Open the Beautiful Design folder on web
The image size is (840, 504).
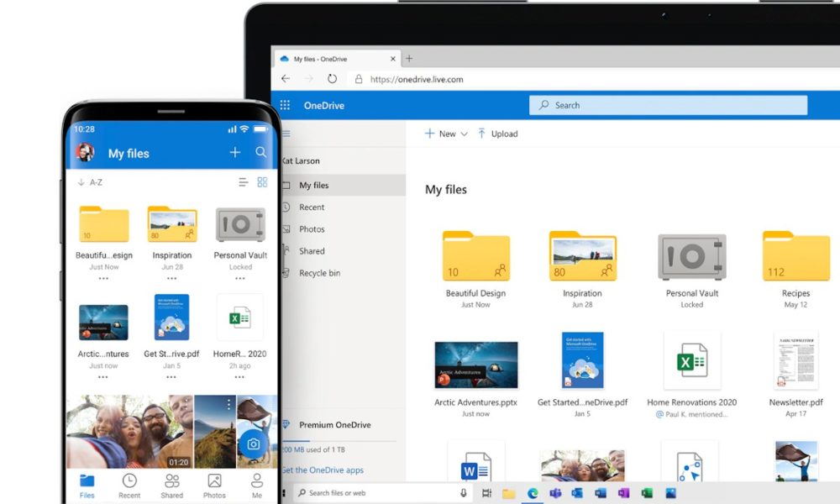click(x=475, y=256)
